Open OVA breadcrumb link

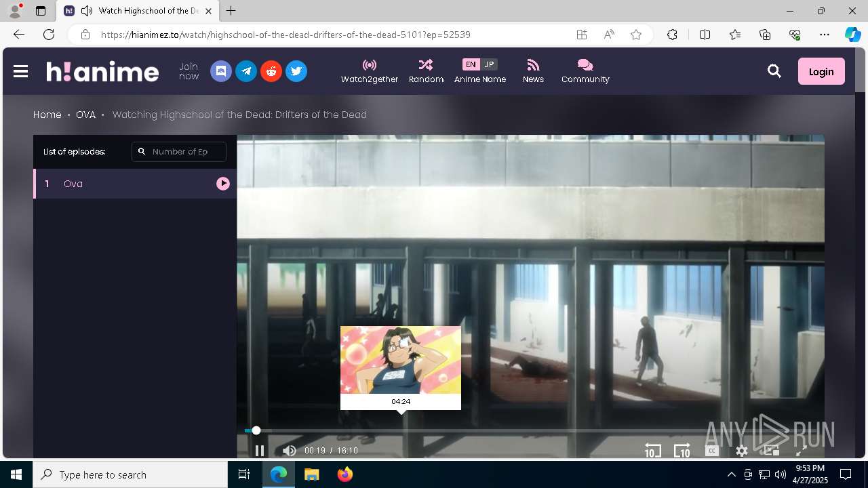(x=85, y=115)
